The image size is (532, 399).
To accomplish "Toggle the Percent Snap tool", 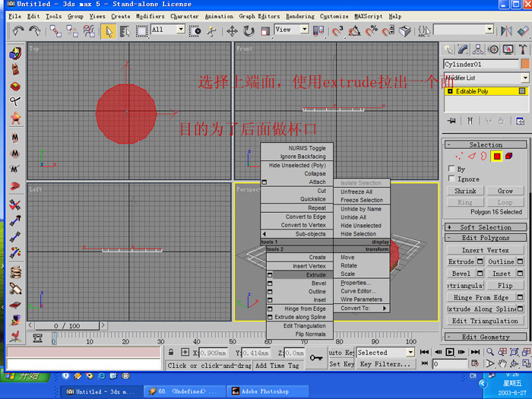I will [x=371, y=31].
